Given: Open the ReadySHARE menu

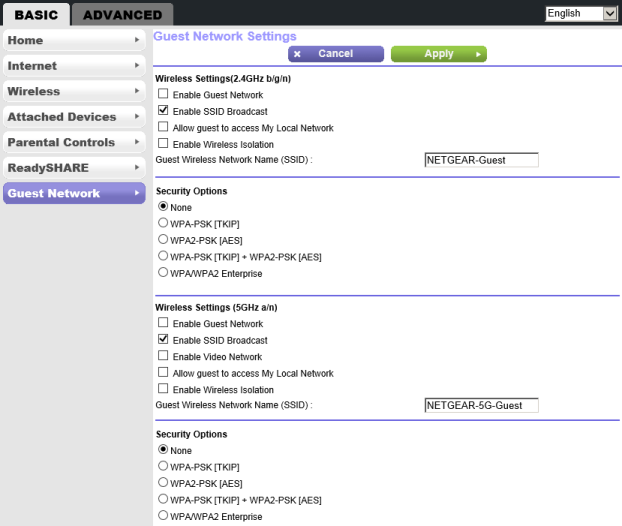Looking at the screenshot, I should tap(74, 168).
